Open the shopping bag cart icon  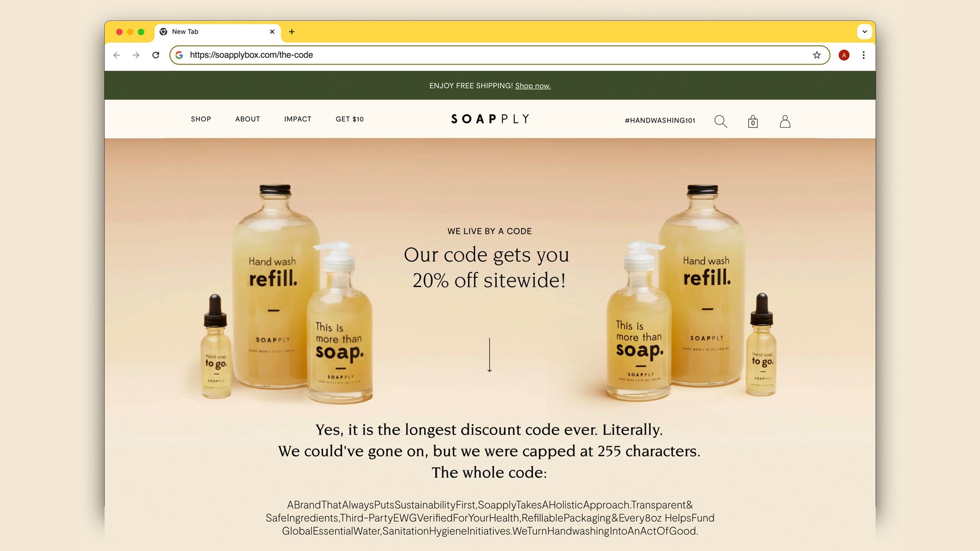click(753, 121)
